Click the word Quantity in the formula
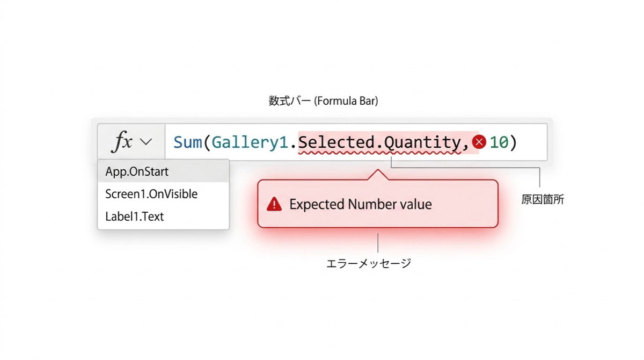This screenshot has width=644, height=360. click(422, 142)
